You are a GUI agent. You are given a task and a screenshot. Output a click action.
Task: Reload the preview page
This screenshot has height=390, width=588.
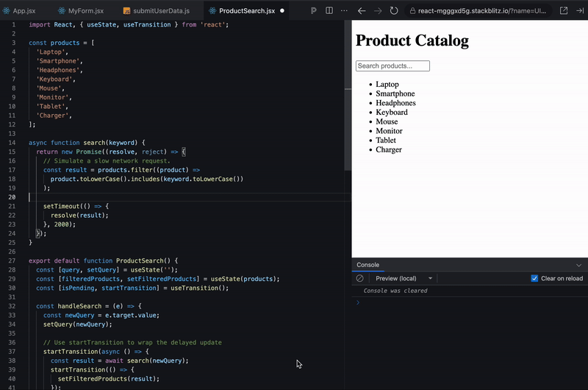click(x=394, y=10)
